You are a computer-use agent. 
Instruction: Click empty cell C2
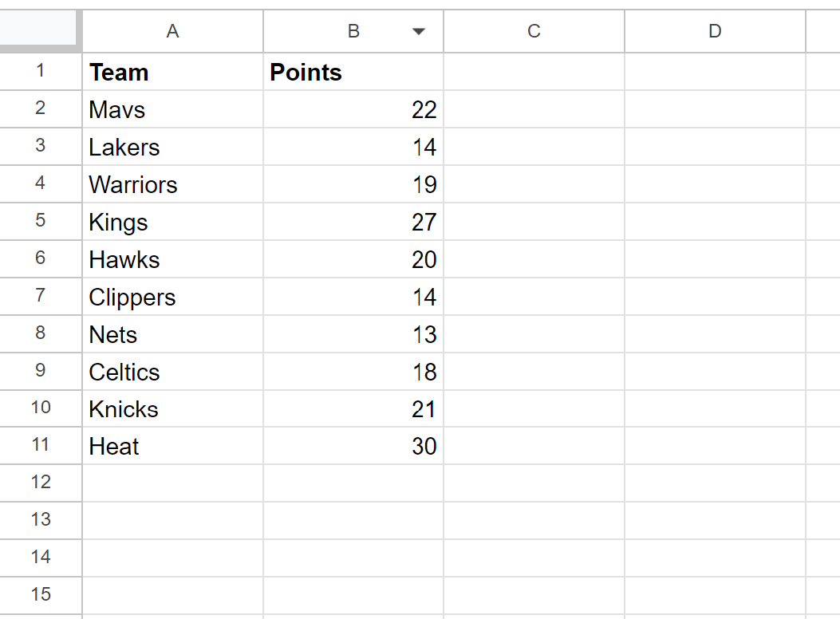534,109
